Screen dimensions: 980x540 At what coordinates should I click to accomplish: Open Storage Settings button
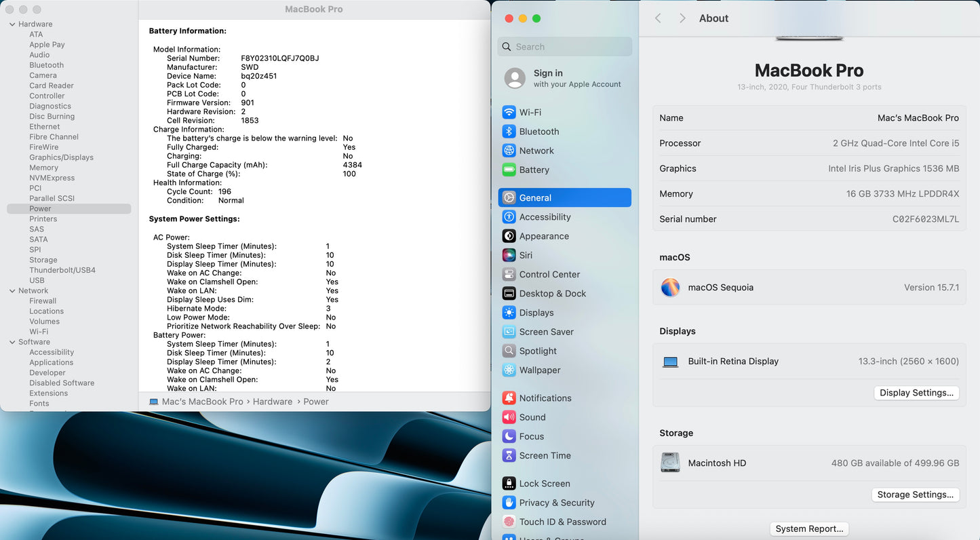click(915, 495)
